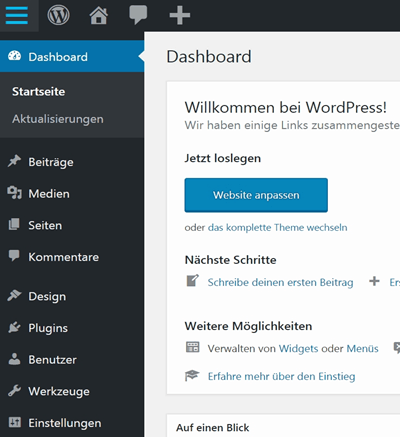
Task: Click the Medien media icon
Action: [14, 193]
